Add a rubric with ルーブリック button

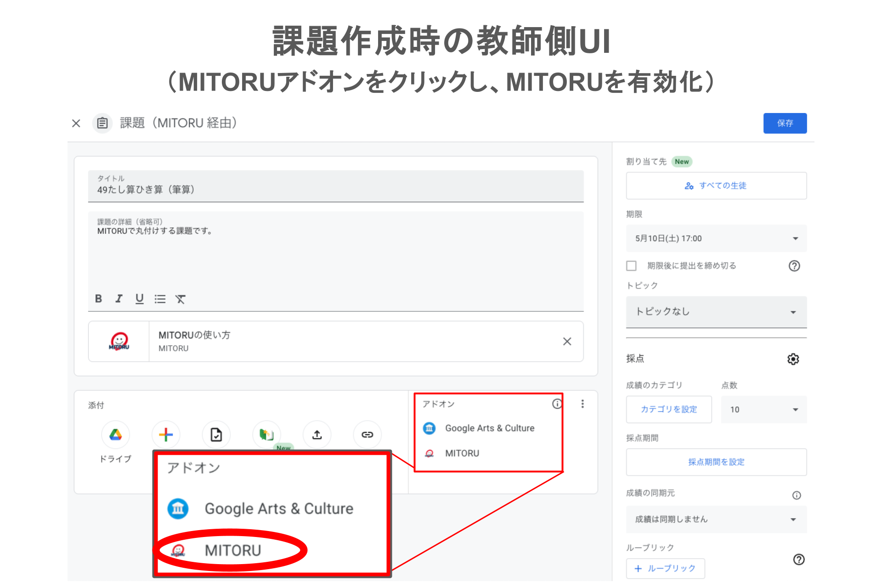[665, 568]
